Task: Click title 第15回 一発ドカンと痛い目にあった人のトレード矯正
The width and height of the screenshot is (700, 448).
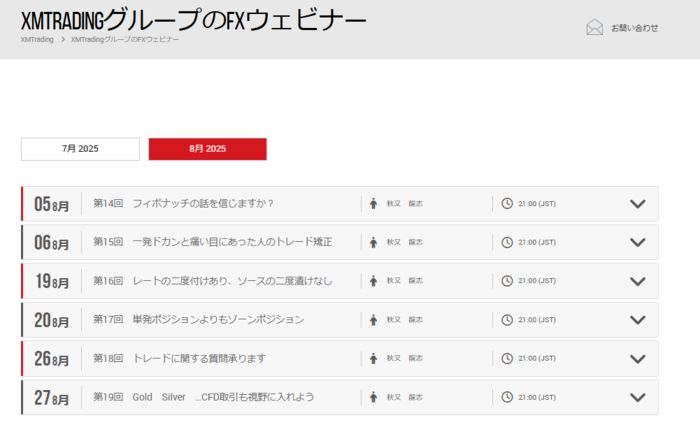Action: point(212,242)
